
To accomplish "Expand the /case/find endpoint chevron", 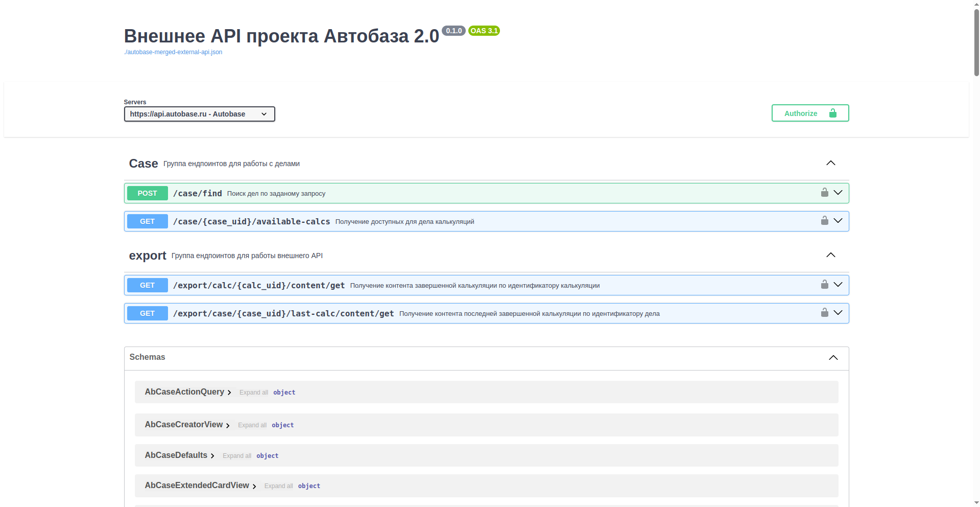I will (838, 193).
